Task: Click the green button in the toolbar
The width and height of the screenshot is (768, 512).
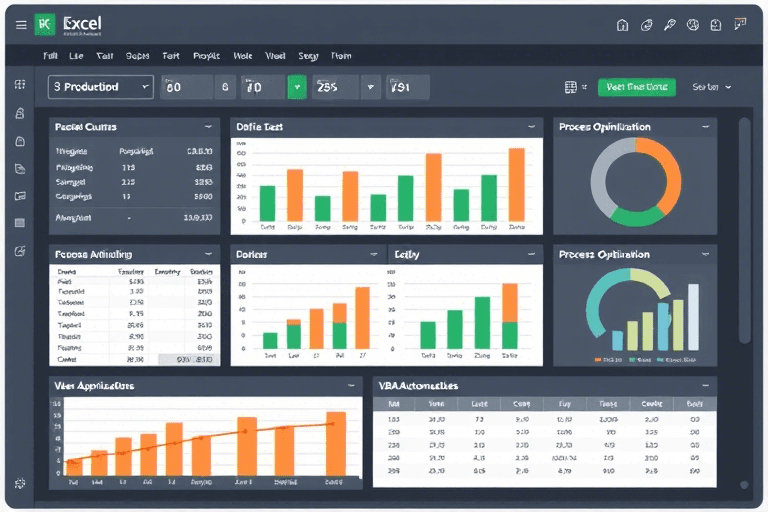Action: (x=636, y=88)
